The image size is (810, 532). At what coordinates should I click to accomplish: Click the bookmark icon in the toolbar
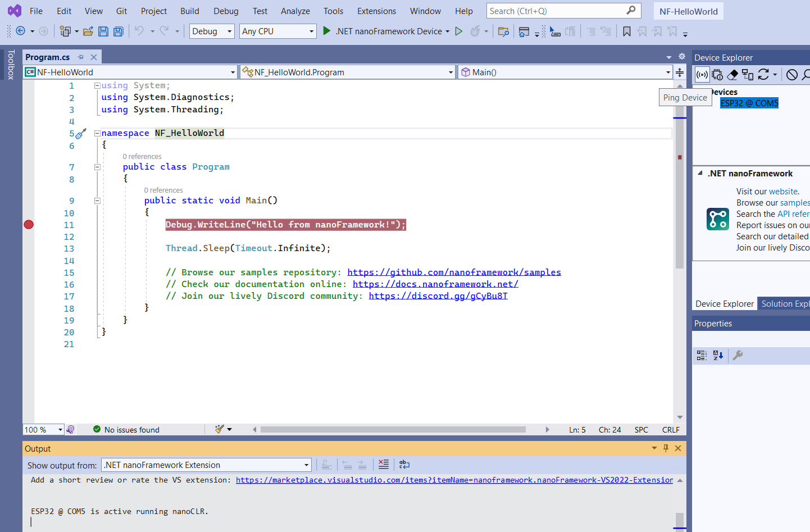pos(627,31)
